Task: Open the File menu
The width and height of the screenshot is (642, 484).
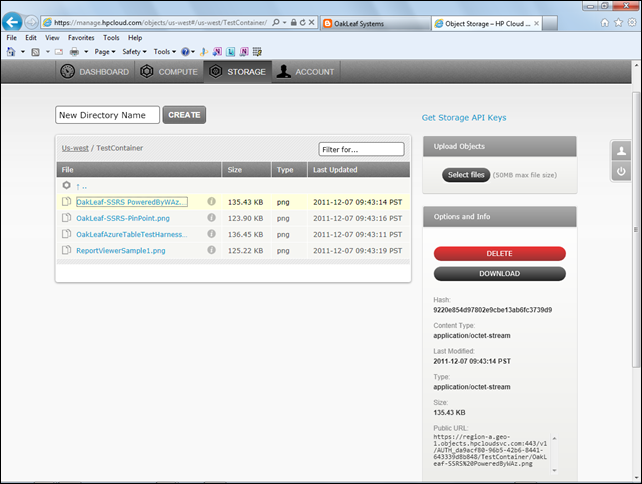Action: point(11,38)
